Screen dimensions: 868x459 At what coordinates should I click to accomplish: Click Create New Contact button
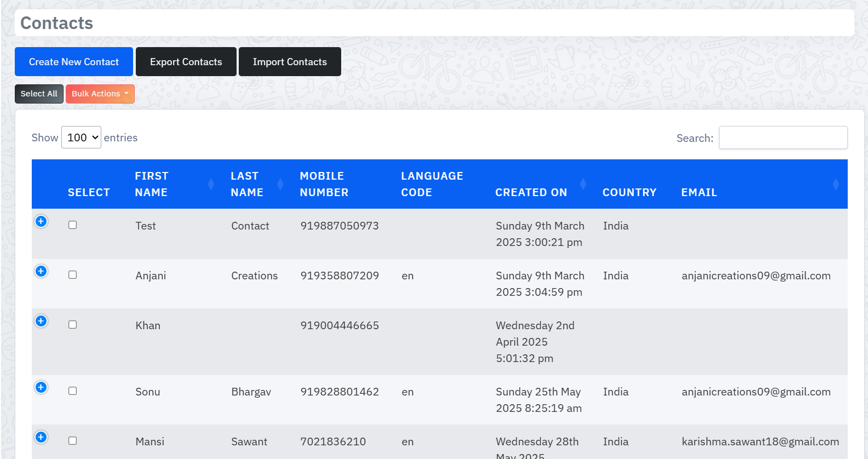[x=74, y=62]
